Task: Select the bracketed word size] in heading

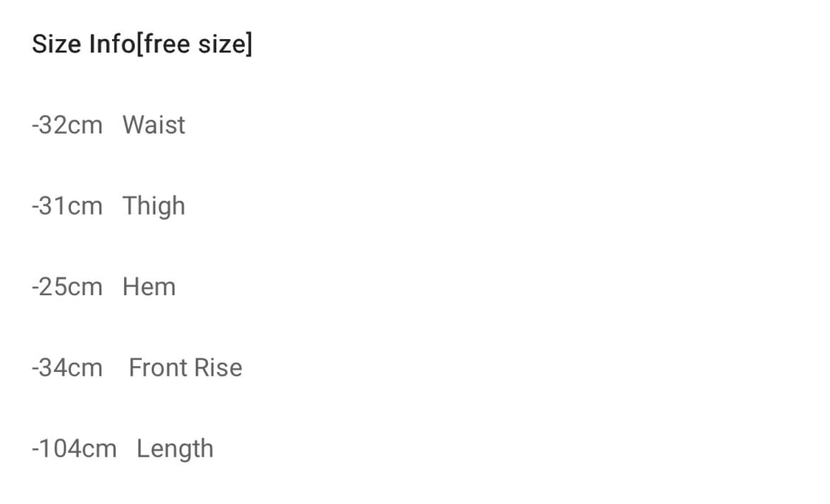Action: [225, 44]
